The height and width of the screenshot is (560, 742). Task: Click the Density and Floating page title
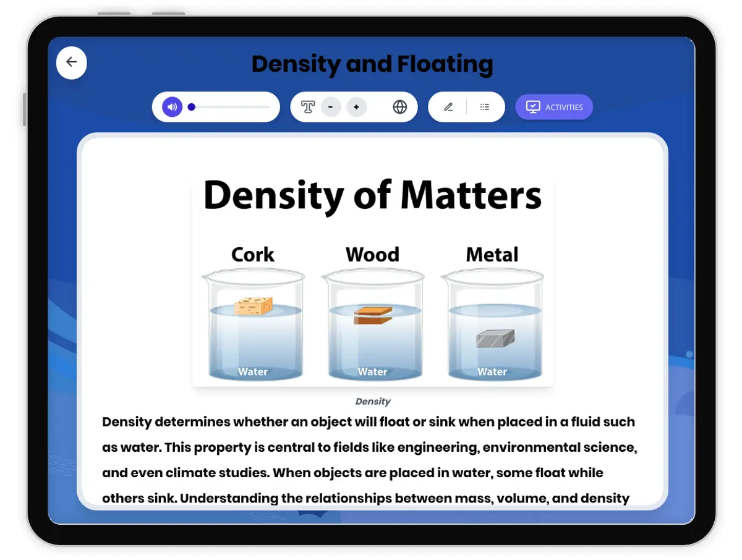(x=372, y=64)
